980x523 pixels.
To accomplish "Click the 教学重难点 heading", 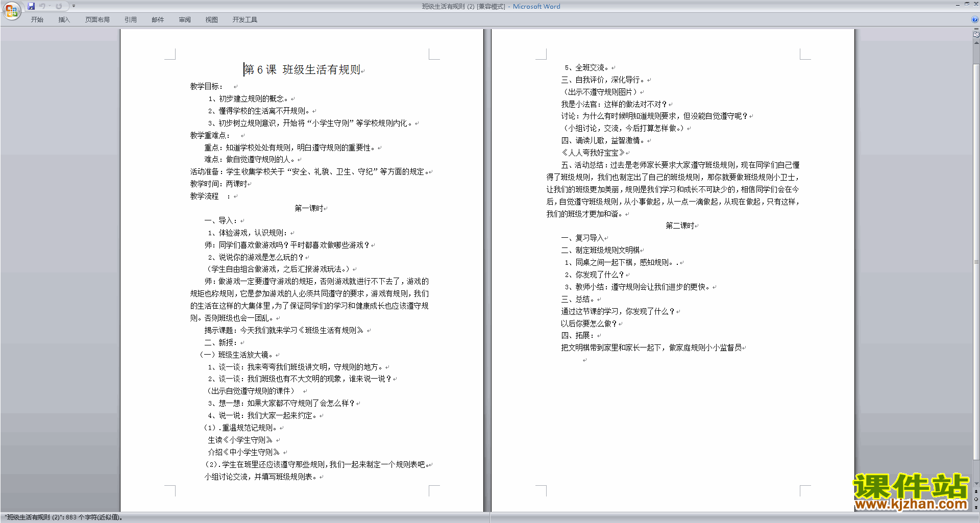I will tap(210, 135).
